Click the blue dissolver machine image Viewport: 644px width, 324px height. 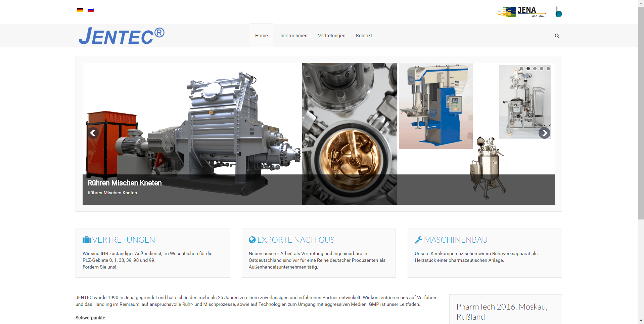click(x=436, y=106)
